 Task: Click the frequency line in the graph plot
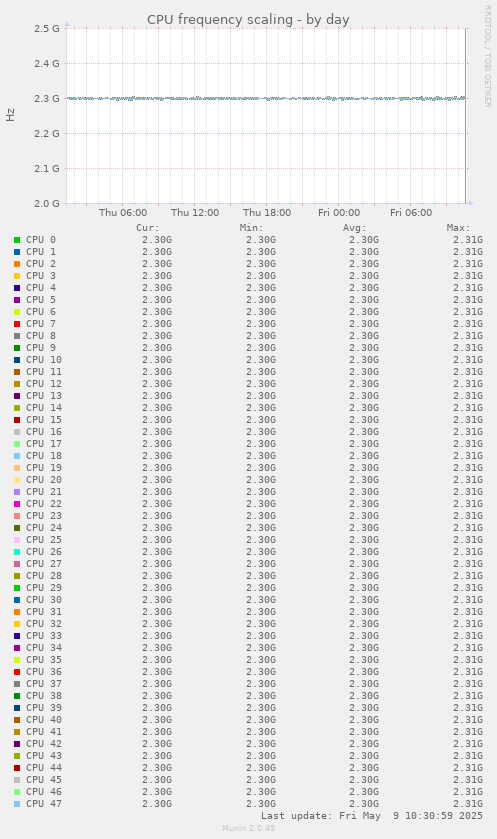click(x=266, y=98)
